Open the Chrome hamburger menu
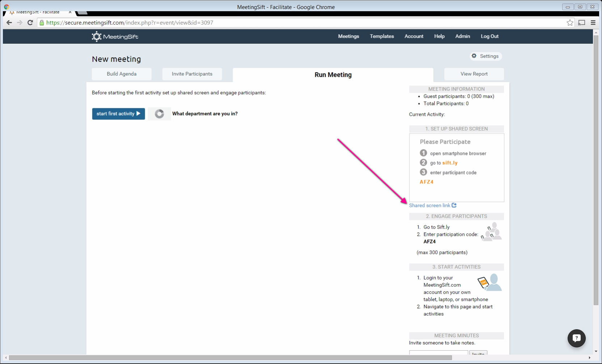Viewport: 602px width, 364px height. 593,23
